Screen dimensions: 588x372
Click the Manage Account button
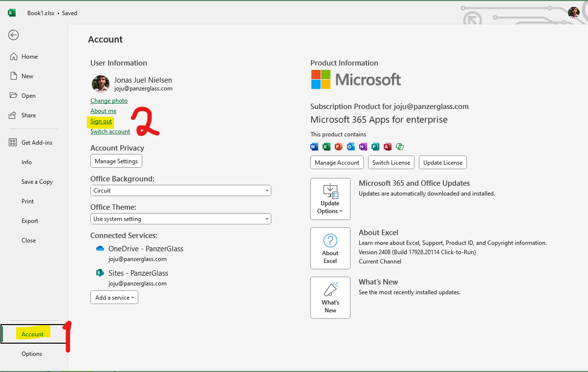click(x=337, y=162)
